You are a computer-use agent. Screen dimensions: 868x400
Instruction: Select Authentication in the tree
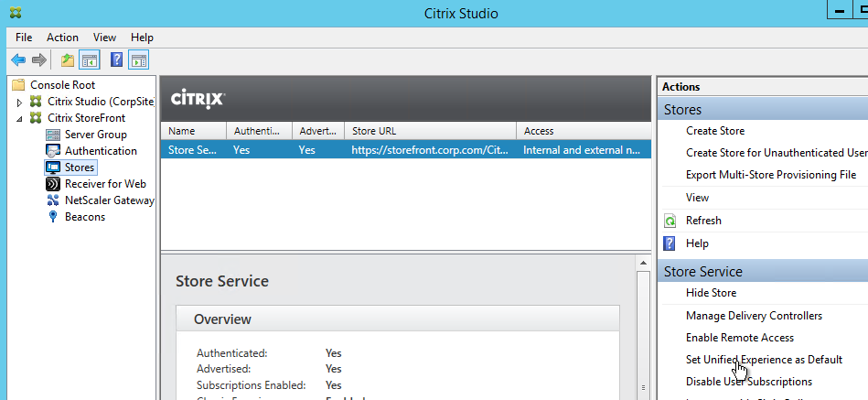(101, 151)
